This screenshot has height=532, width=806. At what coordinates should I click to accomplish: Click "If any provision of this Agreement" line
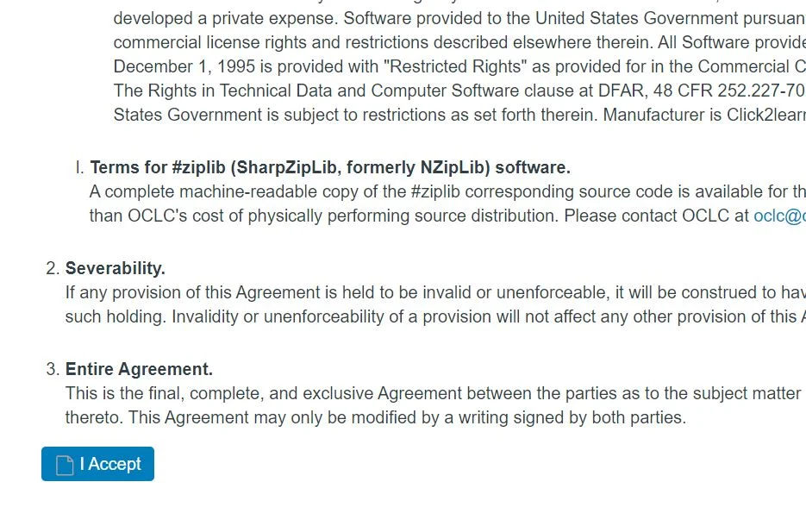tap(198, 292)
